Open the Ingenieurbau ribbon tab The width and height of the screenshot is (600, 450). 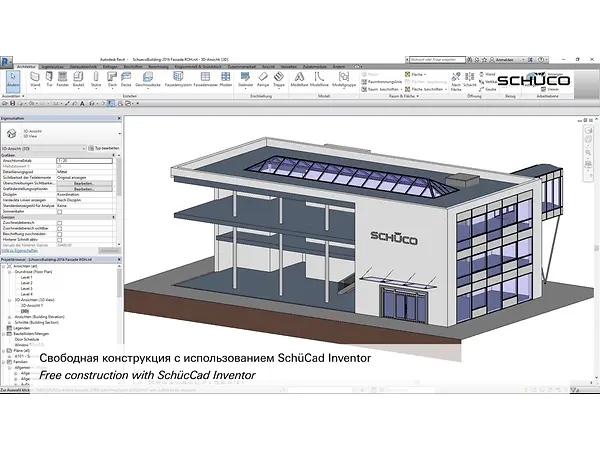pos(53,67)
